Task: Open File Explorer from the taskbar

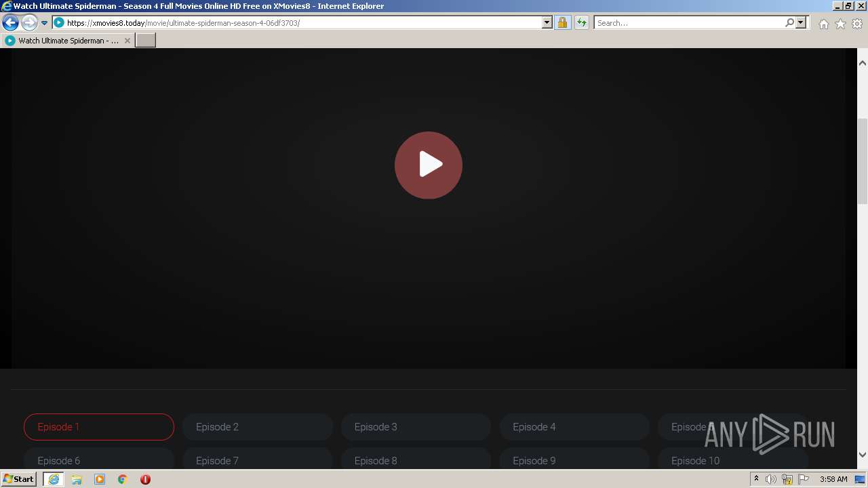Action: click(77, 479)
